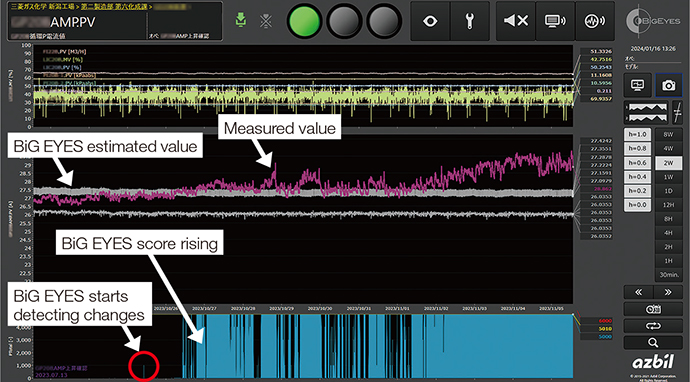Viewport: 690px width, 382px height.
Task: Click the slashed-line scale icon
Action: [677, 112]
